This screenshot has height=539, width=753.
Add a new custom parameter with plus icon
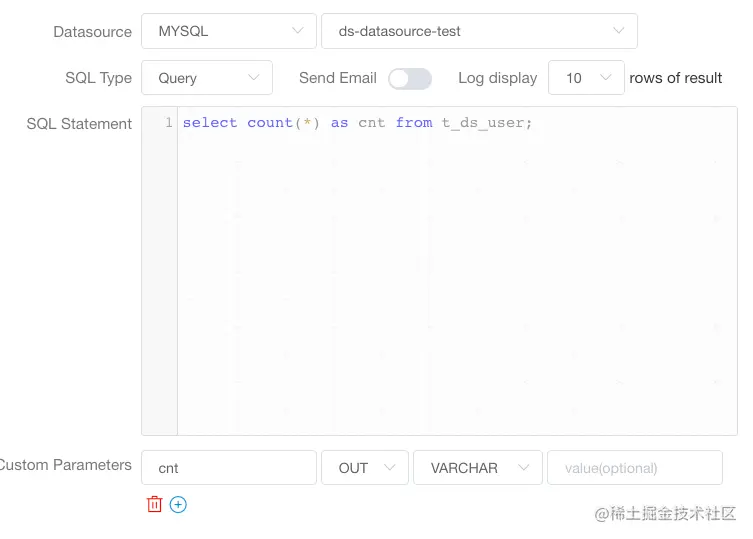tap(178, 504)
